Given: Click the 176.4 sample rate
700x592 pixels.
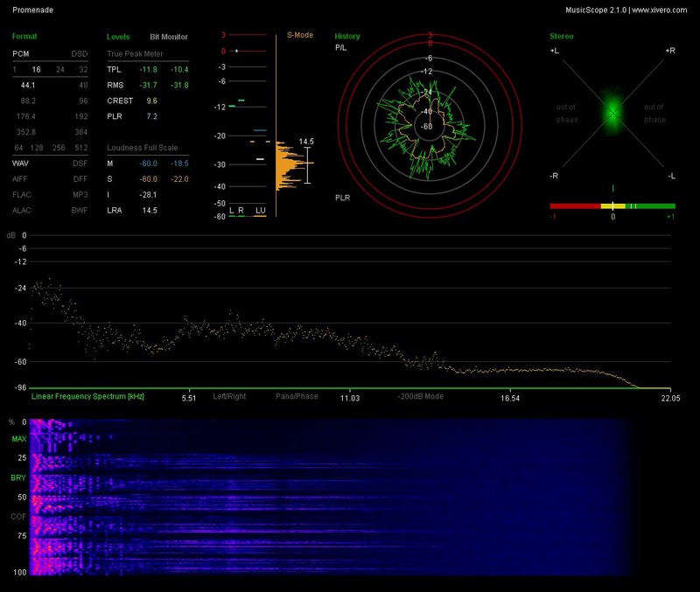Looking at the screenshot, I should coord(26,116).
